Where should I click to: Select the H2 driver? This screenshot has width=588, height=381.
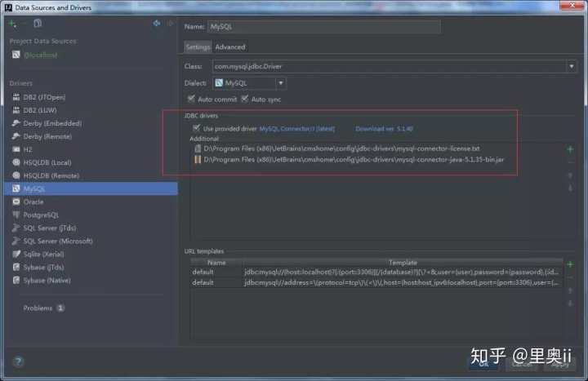(28, 149)
